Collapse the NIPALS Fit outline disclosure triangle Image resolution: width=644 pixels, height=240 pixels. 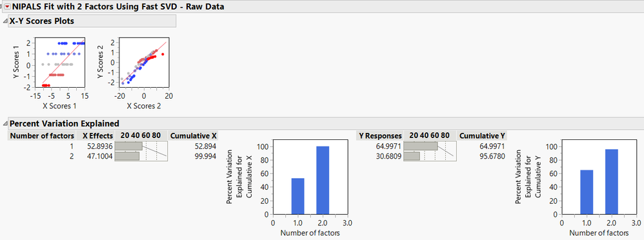tap(1, 7)
